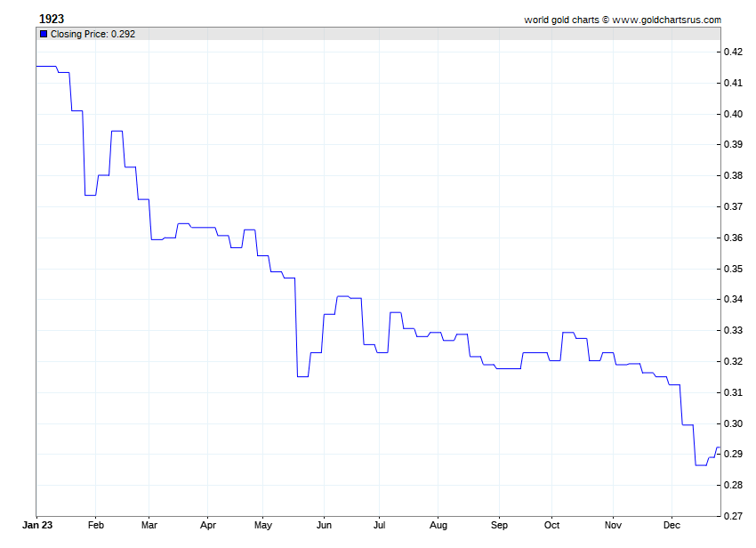The image size is (756, 548).
Task: Click the 'Sep' x-axis label
Action: pyautogui.click(x=499, y=526)
